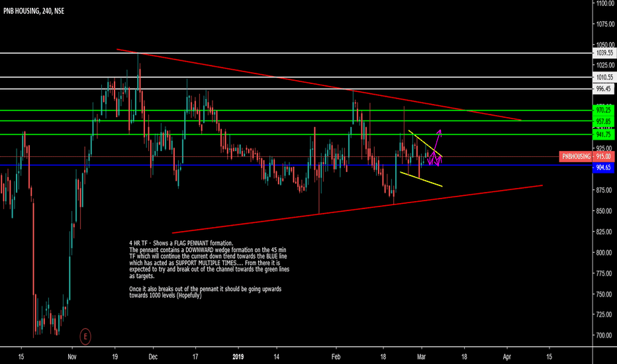Click the 2019 date axis label
Viewport: 617px width, 364px height.
(x=238, y=357)
